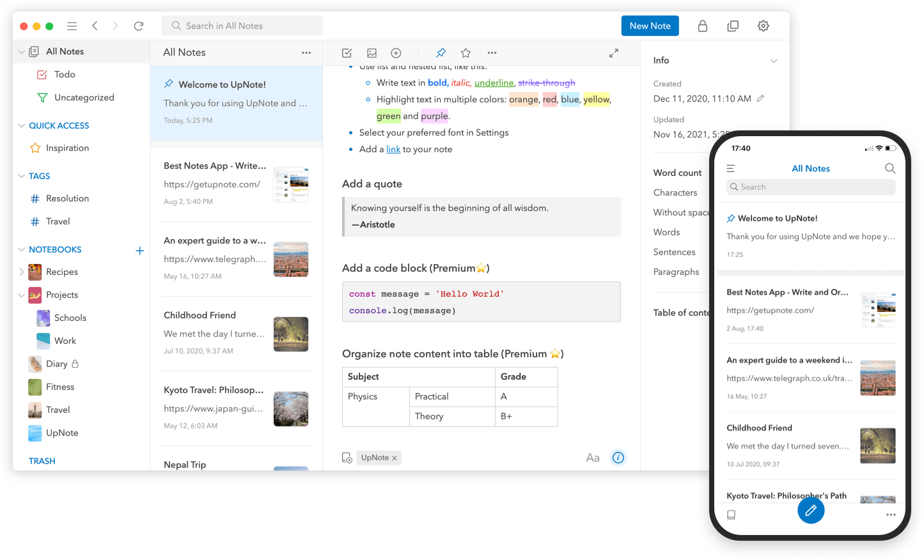The height and width of the screenshot is (560, 924).
Task: Open the Welcome to UpNote note
Action: (x=237, y=103)
